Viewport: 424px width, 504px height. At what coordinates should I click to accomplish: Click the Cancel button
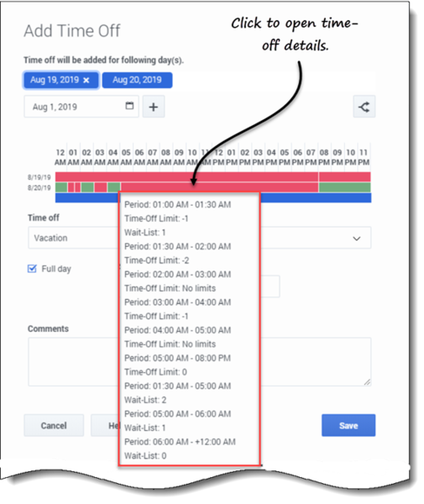[54, 425]
